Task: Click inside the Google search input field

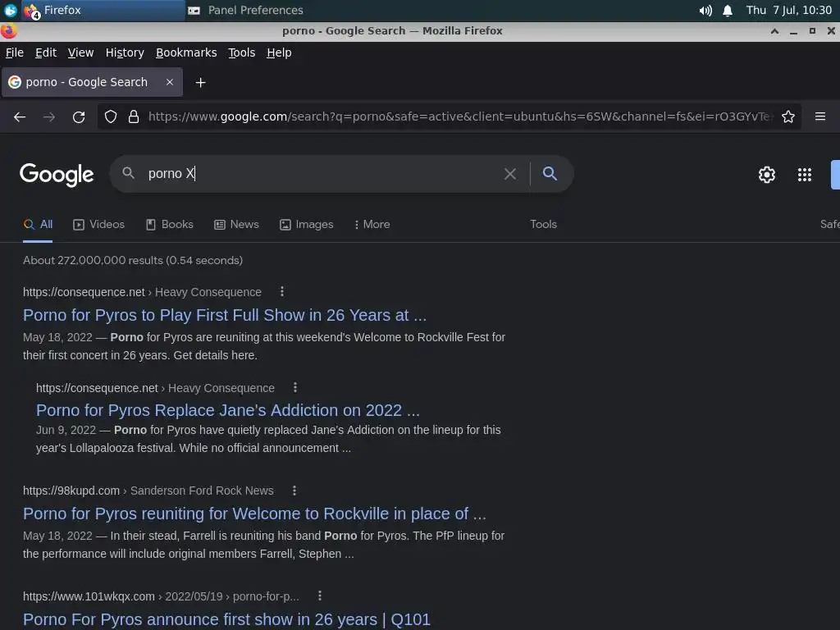Action: pyautogui.click(x=322, y=174)
